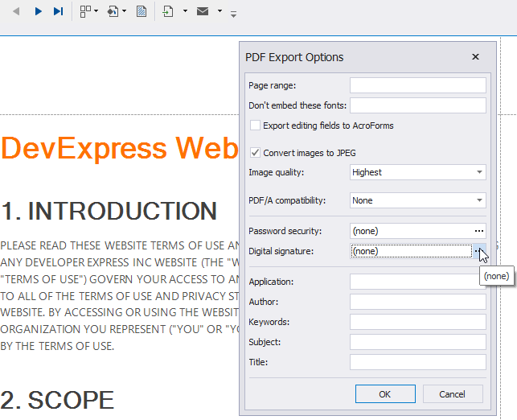Click Password security ellipsis button
The image size is (517, 420).
click(479, 231)
